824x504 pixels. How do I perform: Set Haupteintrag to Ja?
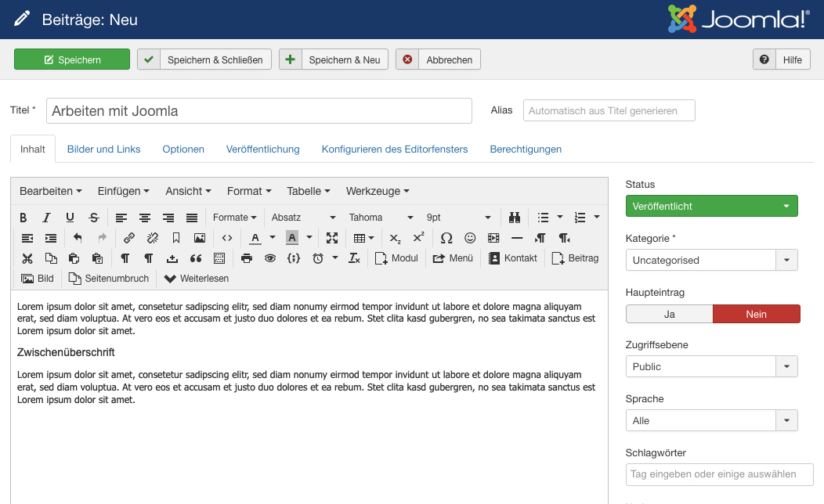point(669,314)
